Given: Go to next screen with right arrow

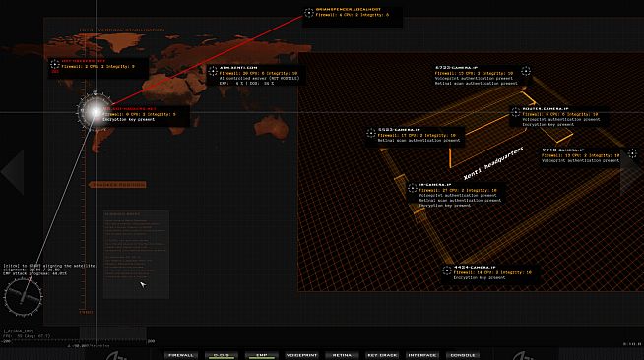Looking at the screenshot, I should pos(631,171).
